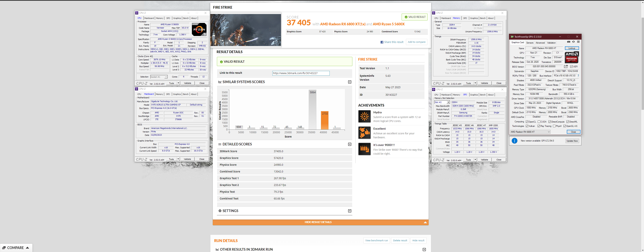Click chart icon beside Other Results in 3DMark Run

(217, 250)
